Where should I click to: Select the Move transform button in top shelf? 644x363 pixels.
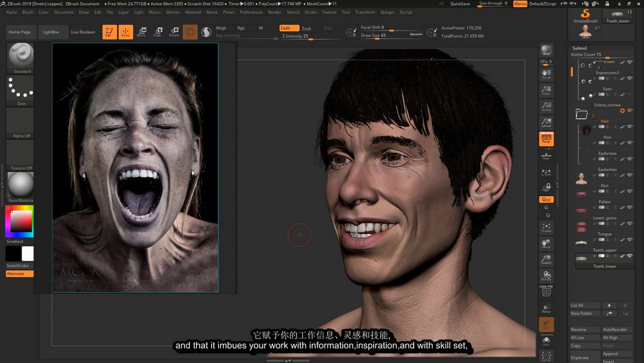[x=142, y=32]
